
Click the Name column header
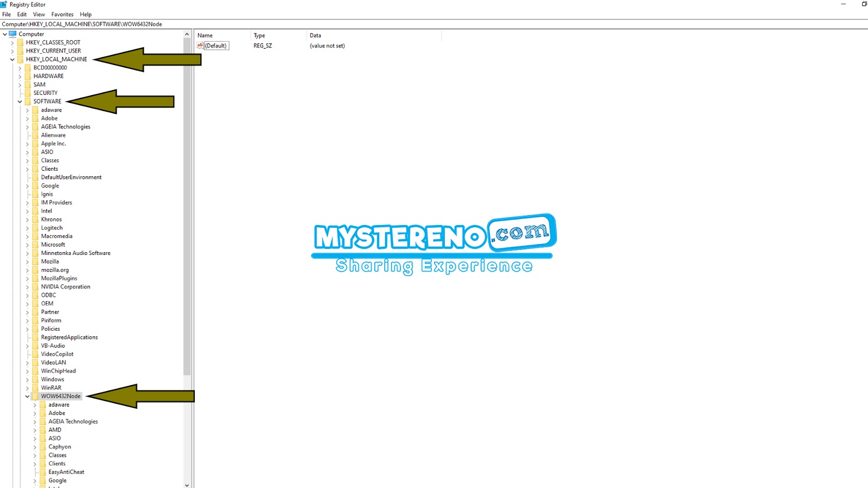205,35
